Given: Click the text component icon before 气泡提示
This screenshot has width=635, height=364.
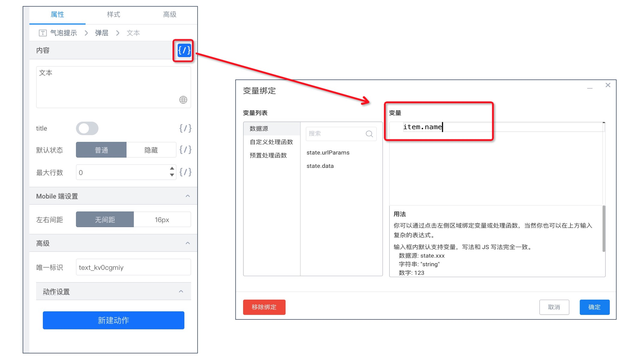Looking at the screenshot, I should [x=42, y=33].
